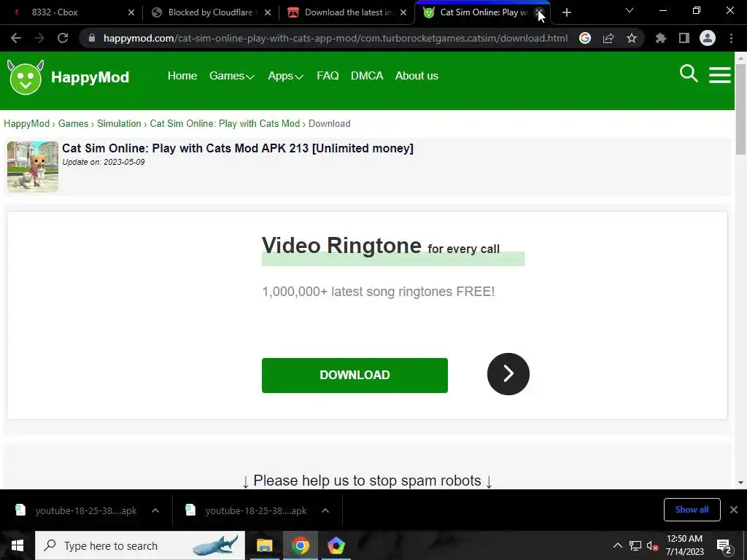Click the HappyMod breadcrumb link
This screenshot has height=560, width=747.
pyautogui.click(x=27, y=123)
